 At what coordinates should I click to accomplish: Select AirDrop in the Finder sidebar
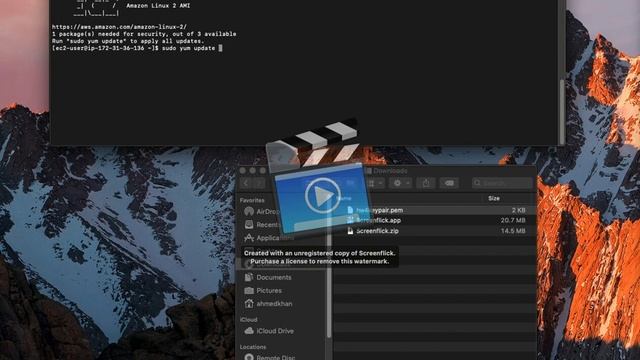pyautogui.click(x=262, y=211)
